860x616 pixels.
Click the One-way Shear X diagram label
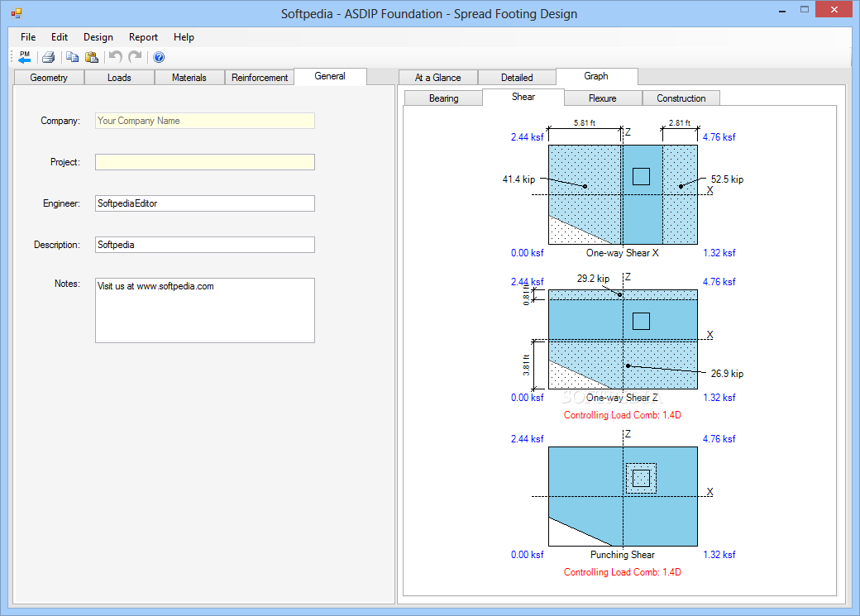tap(623, 253)
